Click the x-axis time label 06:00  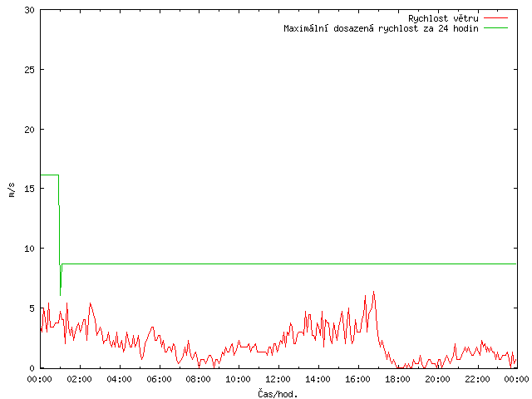point(159,379)
